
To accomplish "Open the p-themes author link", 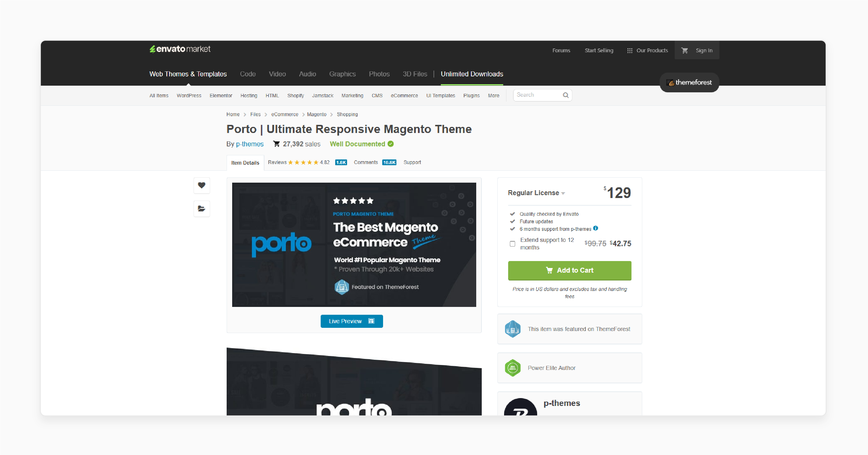I will point(249,144).
